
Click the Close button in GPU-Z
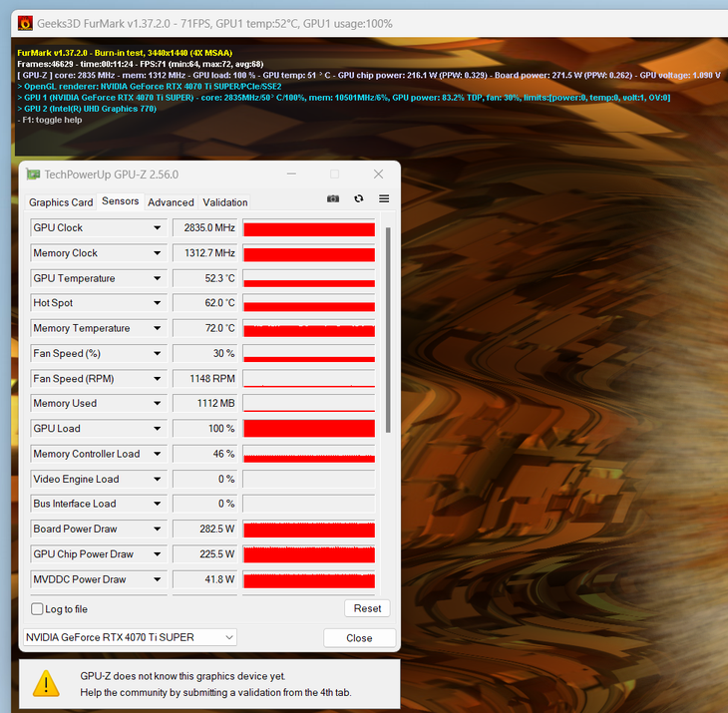point(359,638)
